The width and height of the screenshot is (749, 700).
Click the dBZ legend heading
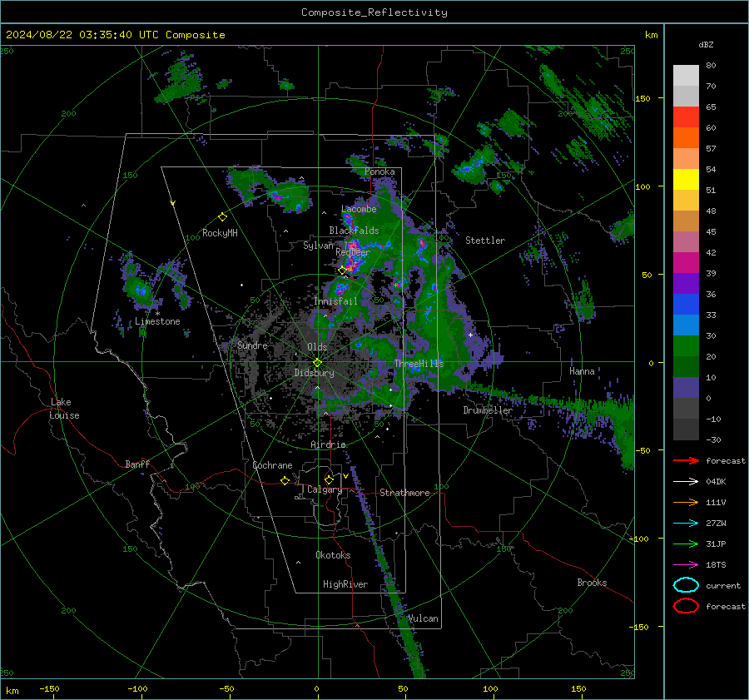[x=706, y=44]
